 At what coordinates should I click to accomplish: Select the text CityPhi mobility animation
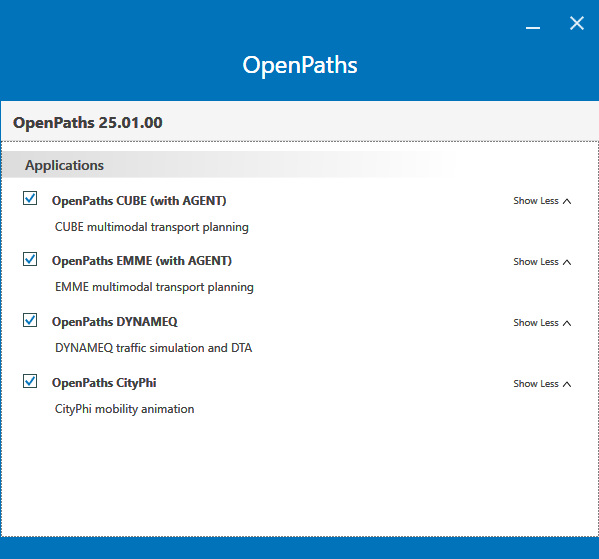(125, 409)
